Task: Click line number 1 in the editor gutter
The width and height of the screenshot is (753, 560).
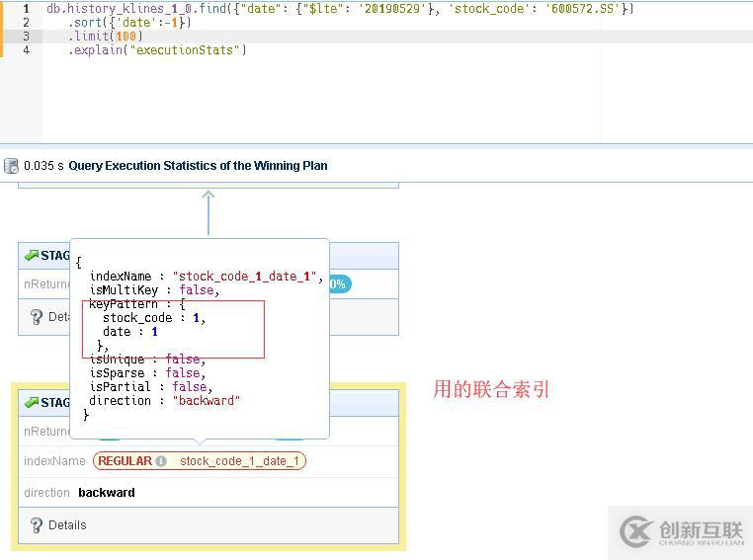Action: click(x=26, y=9)
